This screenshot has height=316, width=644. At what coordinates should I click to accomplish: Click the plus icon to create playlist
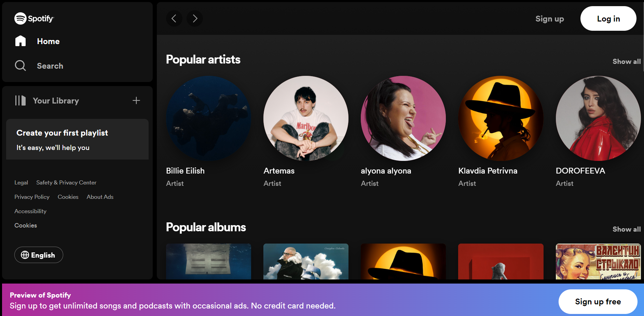(136, 100)
